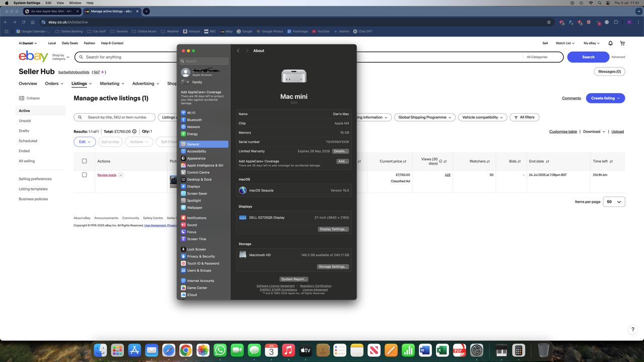Check the Mac Mini listing row checkbox

[x=85, y=174]
